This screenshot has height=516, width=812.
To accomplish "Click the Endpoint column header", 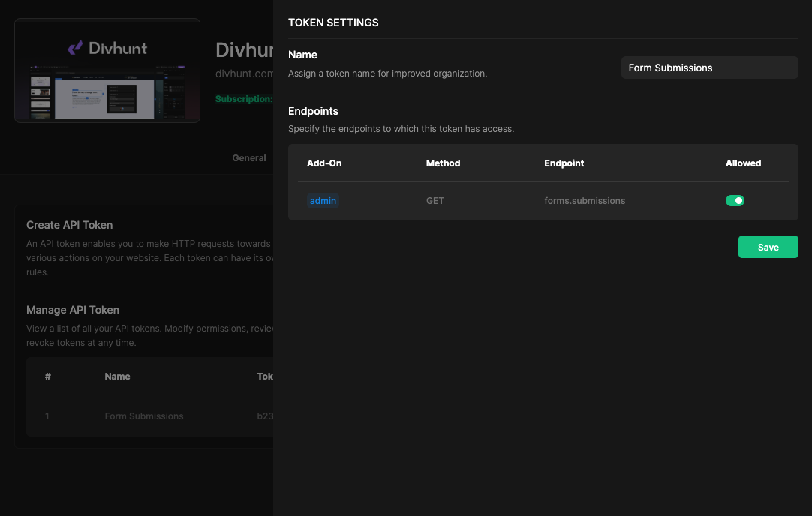I will pos(564,163).
